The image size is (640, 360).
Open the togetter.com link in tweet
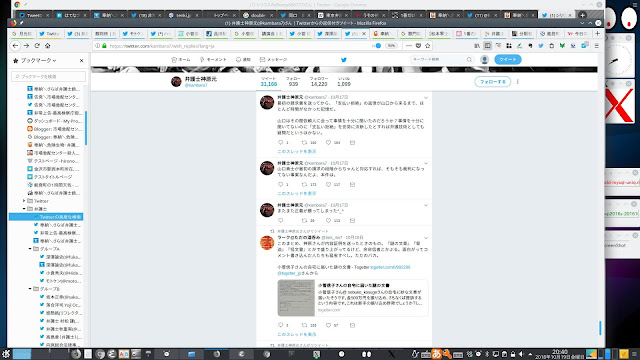tap(390, 267)
